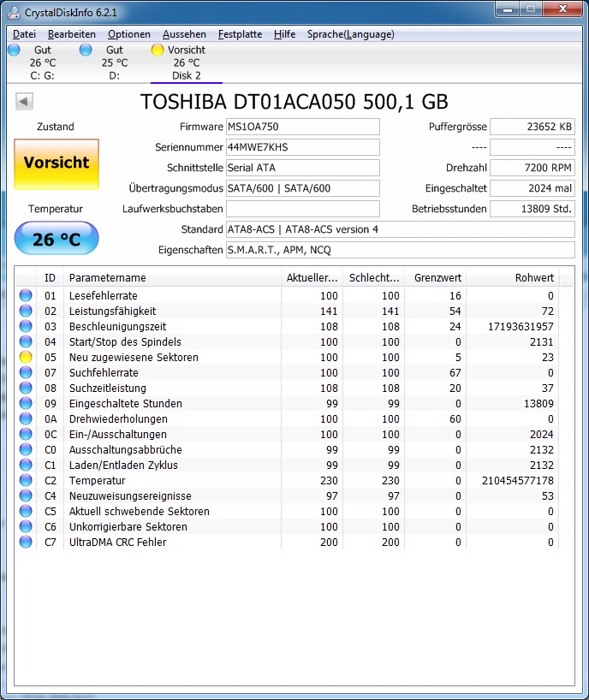Click the Seriennummer field 44MWE7KHS

[303, 147]
